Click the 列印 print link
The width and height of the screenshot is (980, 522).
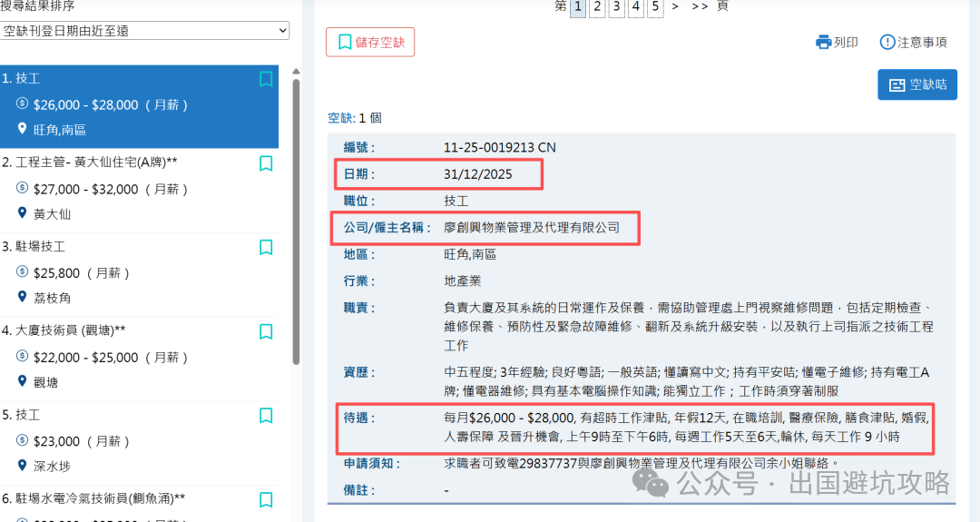846,42
